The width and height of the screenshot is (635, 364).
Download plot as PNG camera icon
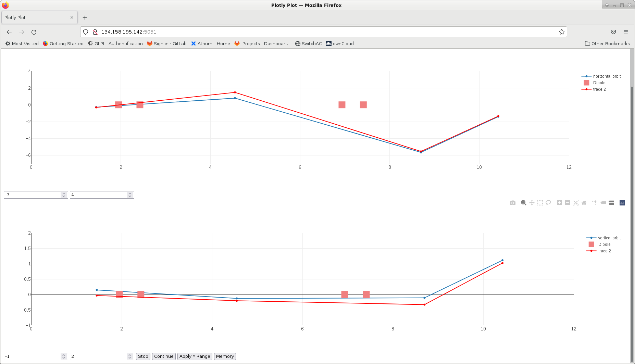click(512, 203)
